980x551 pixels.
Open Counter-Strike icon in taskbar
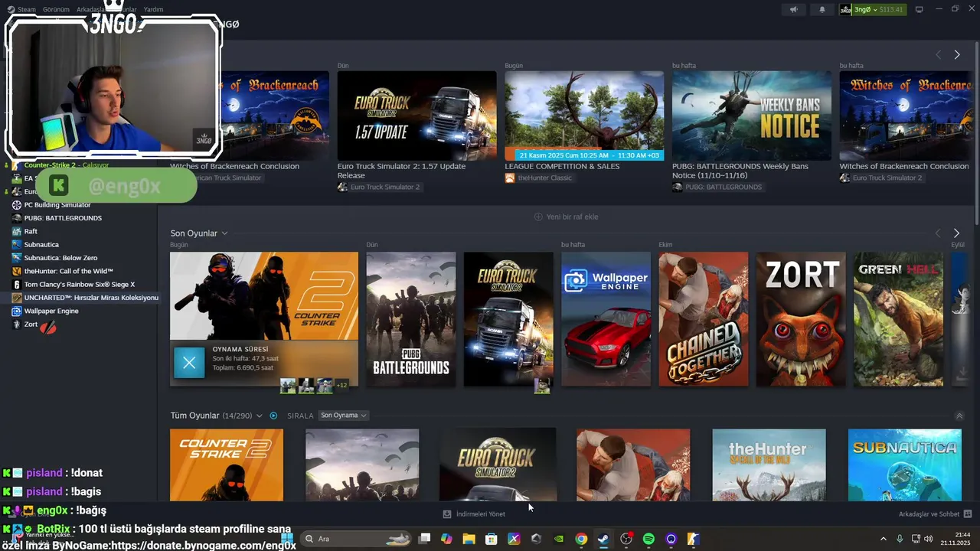(693, 539)
